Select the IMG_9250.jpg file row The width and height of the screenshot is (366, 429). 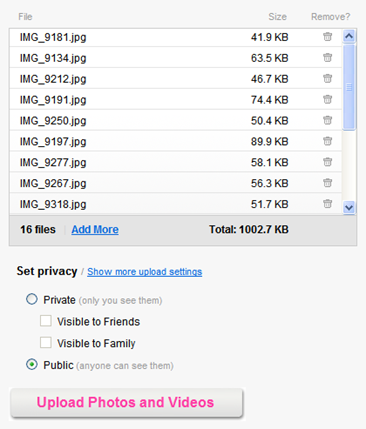[x=176, y=120]
